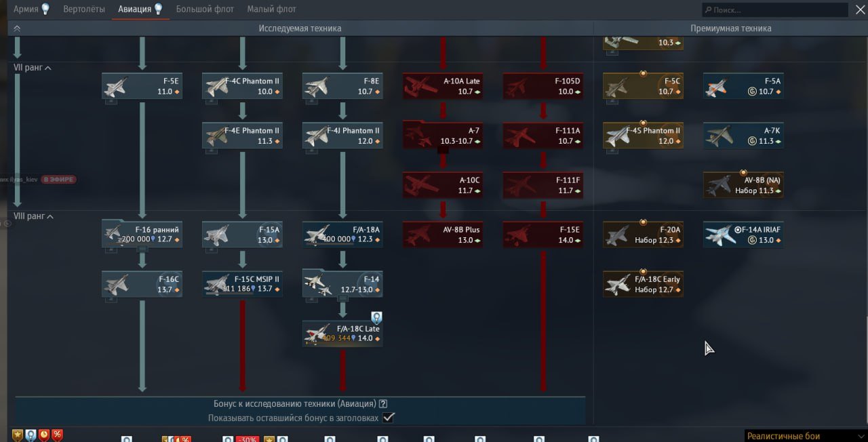Collapse the tree with the double-chevron button
Viewport: 868px width, 442px height.
pyautogui.click(x=17, y=28)
